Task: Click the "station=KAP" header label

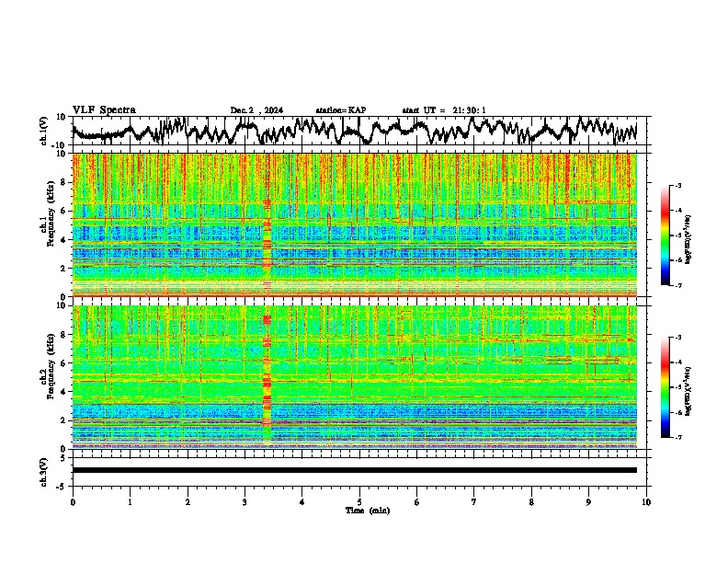Action: tap(341, 110)
